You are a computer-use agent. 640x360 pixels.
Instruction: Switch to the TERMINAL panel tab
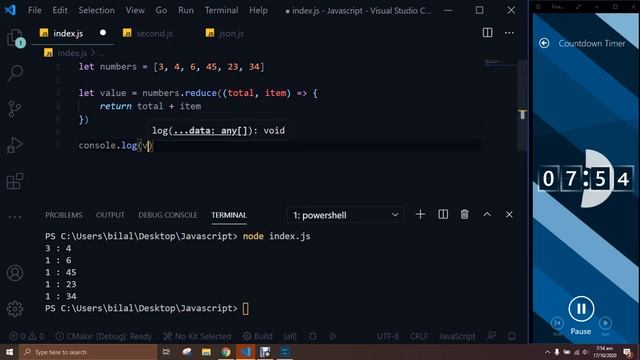coord(229,215)
